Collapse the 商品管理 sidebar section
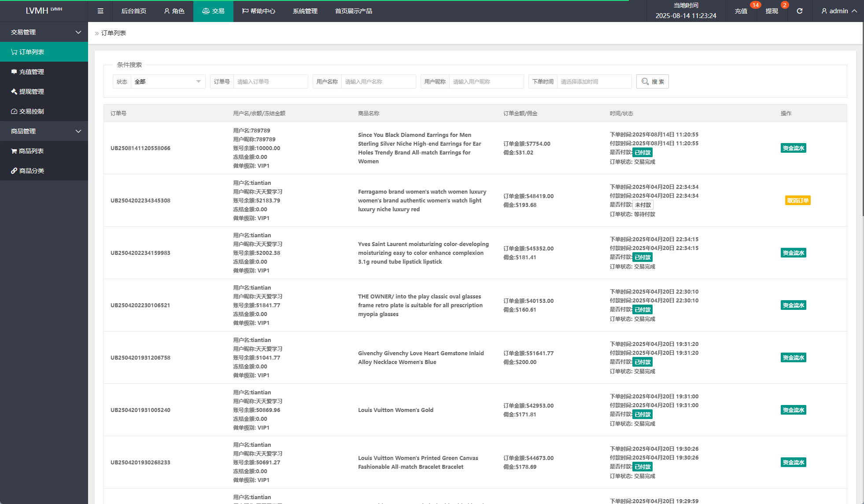 tap(44, 131)
